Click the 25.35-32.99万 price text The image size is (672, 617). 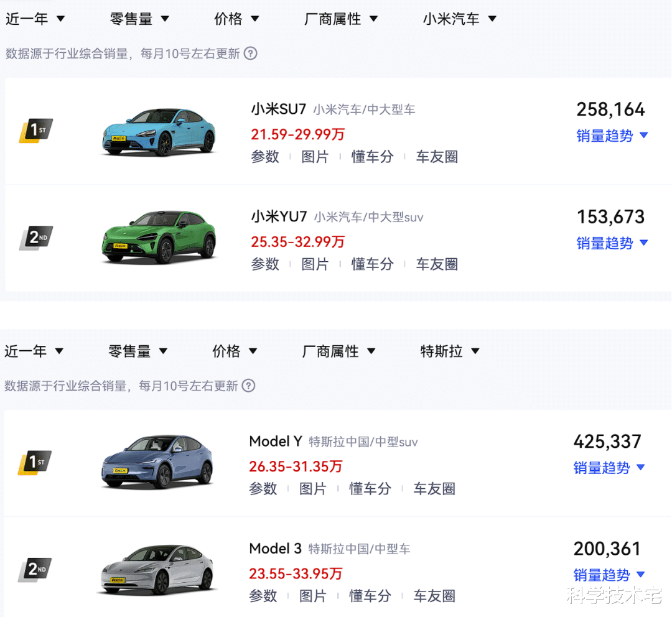pyautogui.click(x=298, y=242)
